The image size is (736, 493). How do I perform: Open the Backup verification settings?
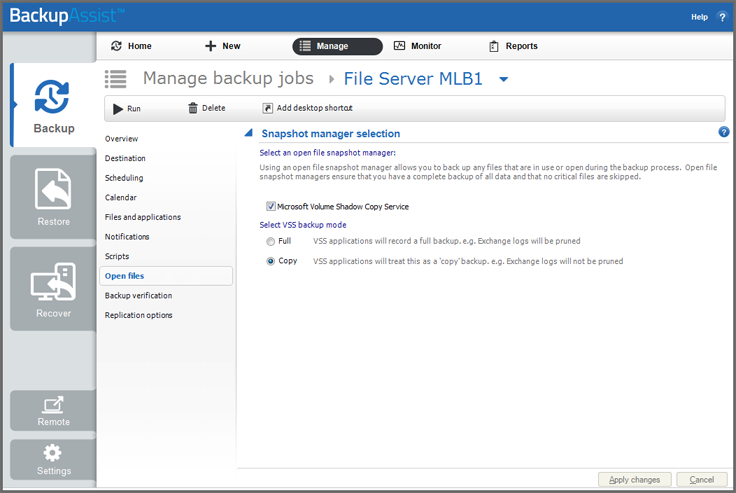(x=138, y=295)
